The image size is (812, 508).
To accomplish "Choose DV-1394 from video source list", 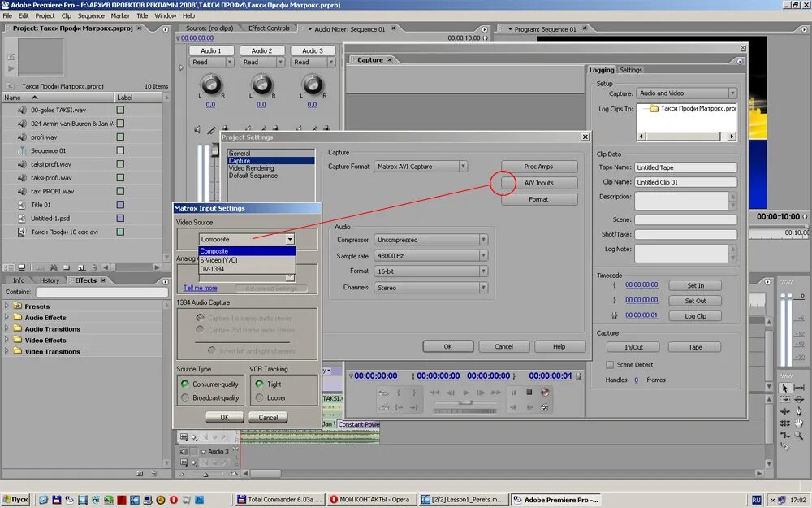I will pos(247,269).
